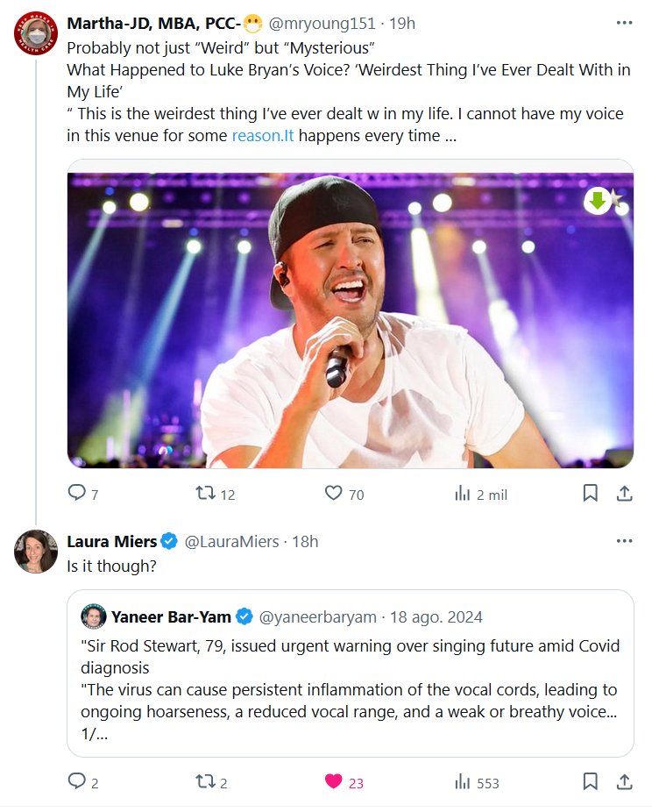Screen dimensions: 652x812
Task: Retweet Martha's Luke Bryan post
Action: (x=206, y=494)
